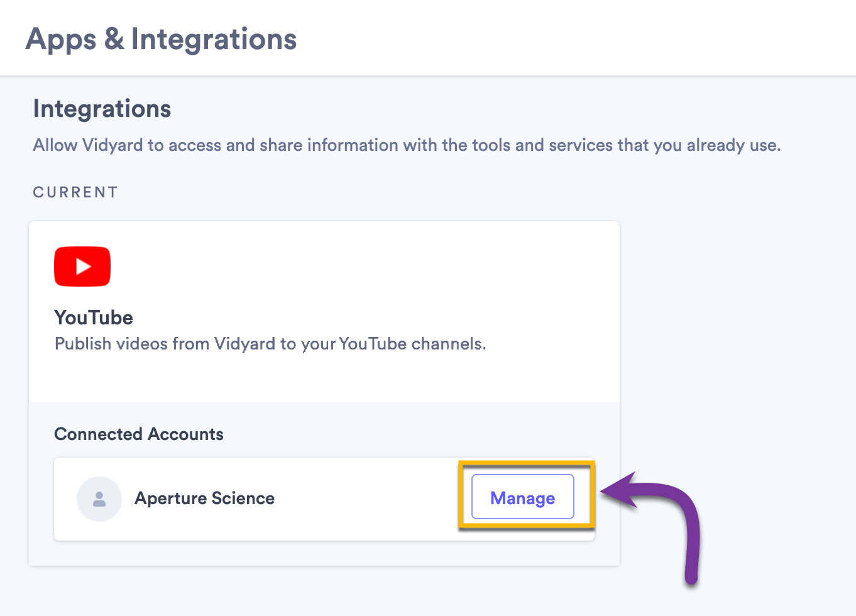
Task: Click the Apps & Integrations page title
Action: 162,39
